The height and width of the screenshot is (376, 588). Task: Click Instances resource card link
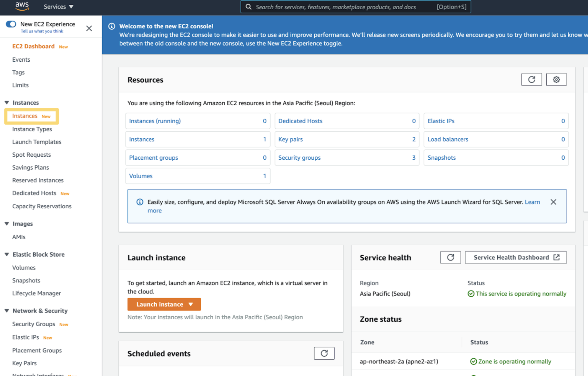[x=142, y=139]
